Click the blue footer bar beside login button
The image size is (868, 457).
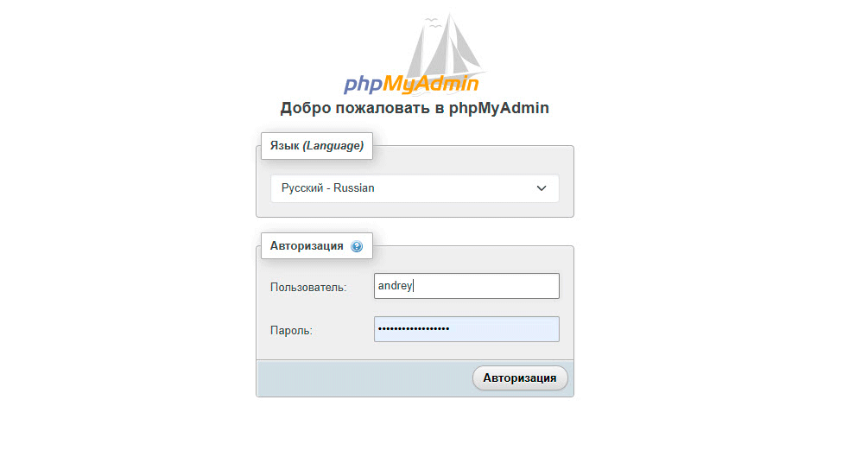click(x=364, y=378)
